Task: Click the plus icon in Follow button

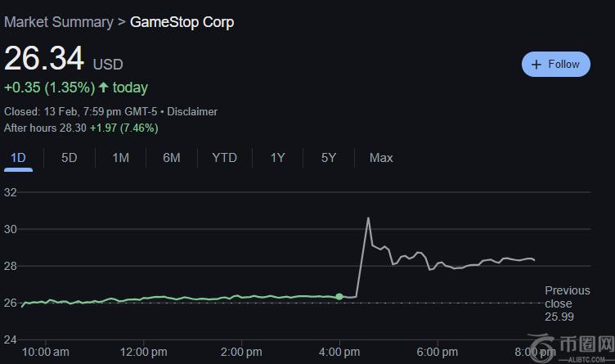Action: tap(536, 65)
